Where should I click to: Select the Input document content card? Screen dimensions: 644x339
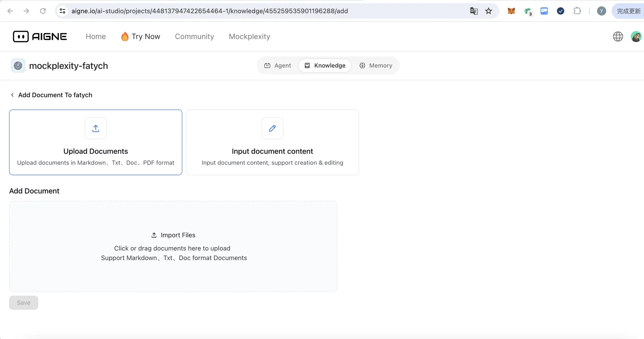272,142
